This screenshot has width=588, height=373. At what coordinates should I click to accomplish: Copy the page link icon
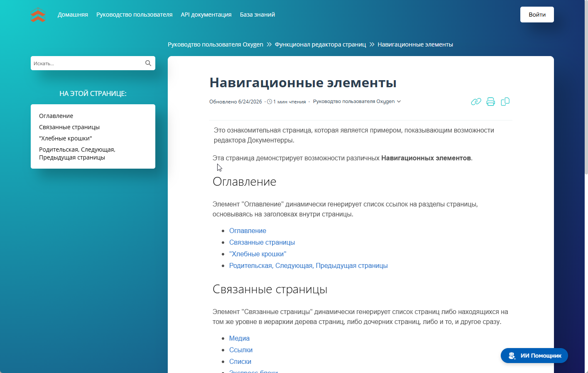[476, 101]
